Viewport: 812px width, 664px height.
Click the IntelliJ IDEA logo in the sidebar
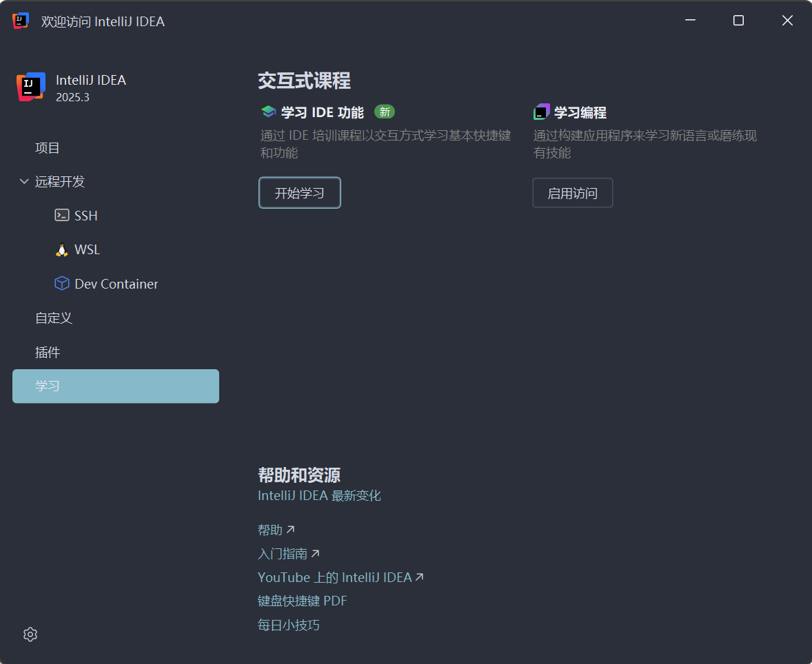pos(30,87)
